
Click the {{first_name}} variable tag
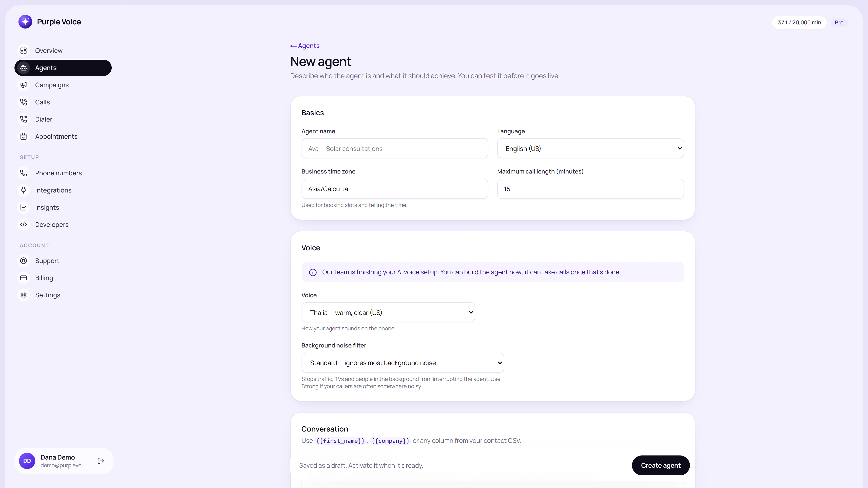340,441
